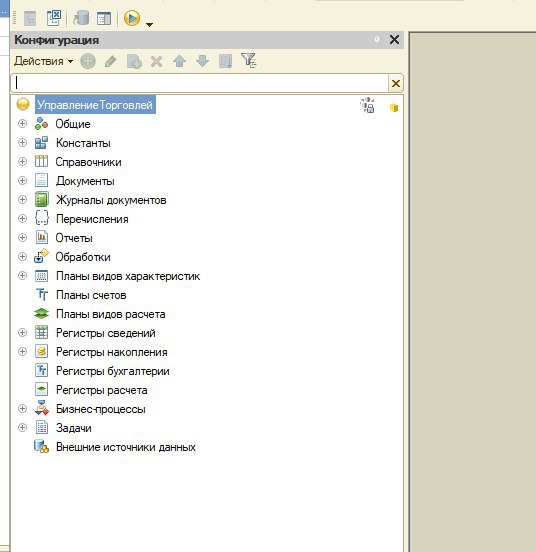Click the Планы счетов icon

coord(42,294)
